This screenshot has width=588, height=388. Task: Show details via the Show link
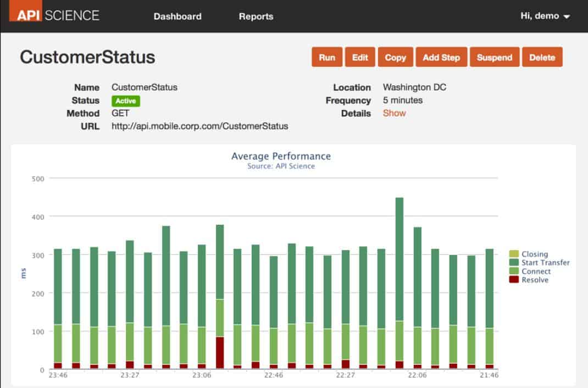[x=394, y=113]
